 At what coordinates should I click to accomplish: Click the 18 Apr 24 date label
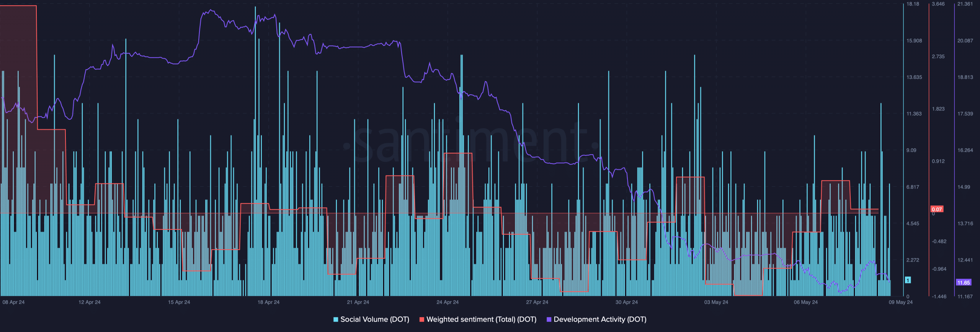click(268, 302)
